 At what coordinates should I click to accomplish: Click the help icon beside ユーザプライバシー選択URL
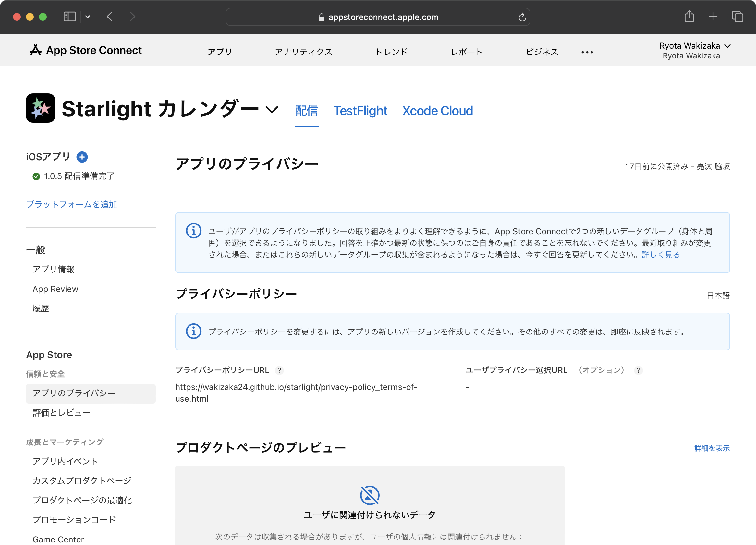[638, 370]
